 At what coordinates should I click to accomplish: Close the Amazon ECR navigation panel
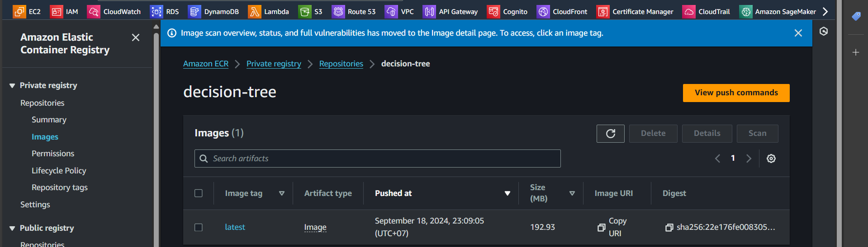tap(136, 37)
